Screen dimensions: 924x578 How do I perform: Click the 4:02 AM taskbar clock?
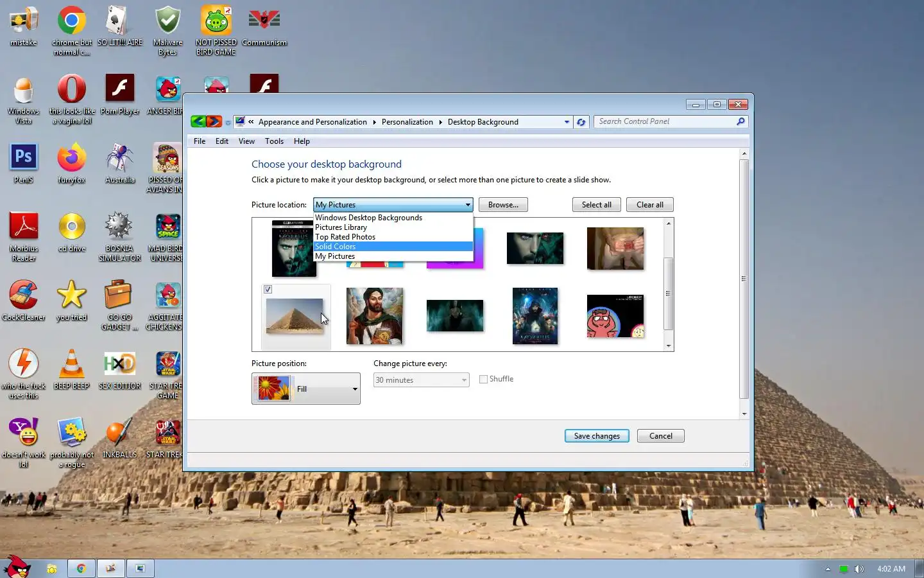(x=891, y=569)
